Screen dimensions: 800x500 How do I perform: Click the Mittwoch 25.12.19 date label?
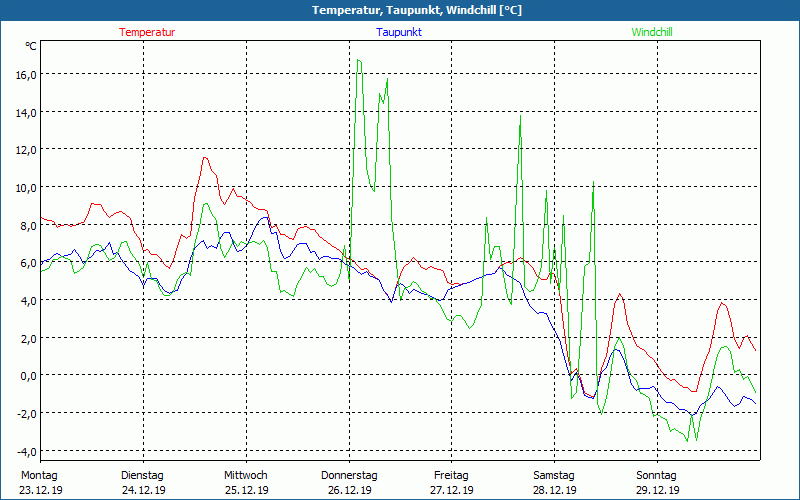coord(245,482)
